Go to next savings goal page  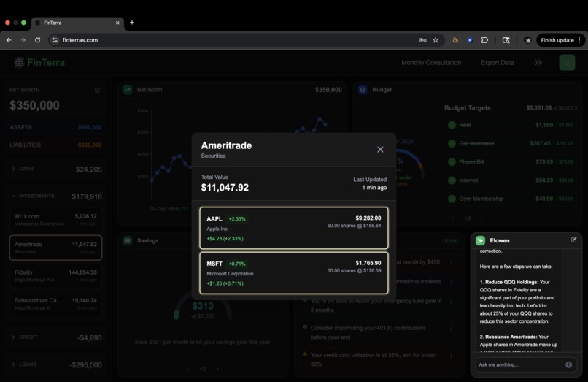pos(217,370)
